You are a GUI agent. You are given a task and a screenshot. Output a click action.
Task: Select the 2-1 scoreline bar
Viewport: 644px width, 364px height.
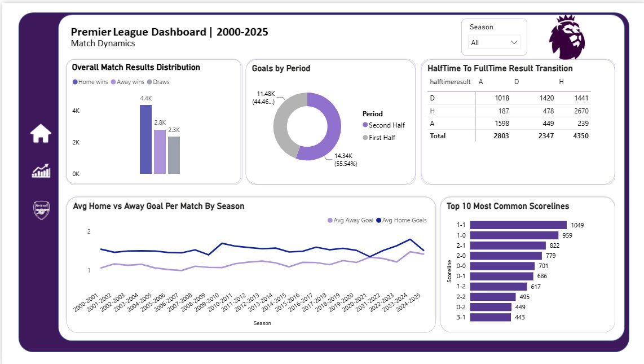point(508,245)
